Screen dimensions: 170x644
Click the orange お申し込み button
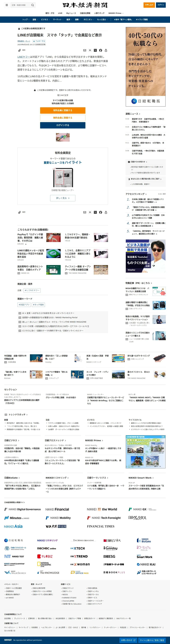pos(149,5)
